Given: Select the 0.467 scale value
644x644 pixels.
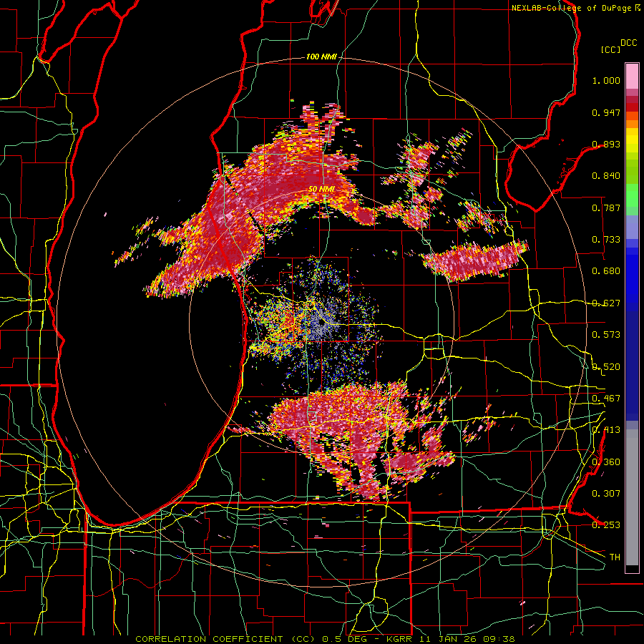Looking at the screenshot, I should click(x=606, y=398).
